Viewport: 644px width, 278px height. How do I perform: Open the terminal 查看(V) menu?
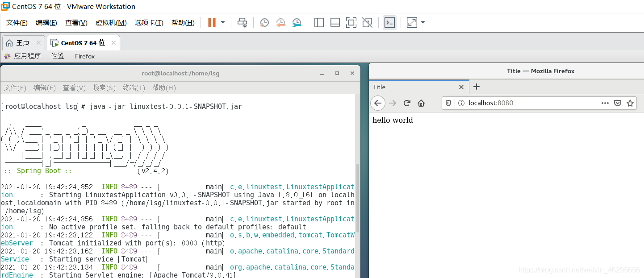point(74,88)
